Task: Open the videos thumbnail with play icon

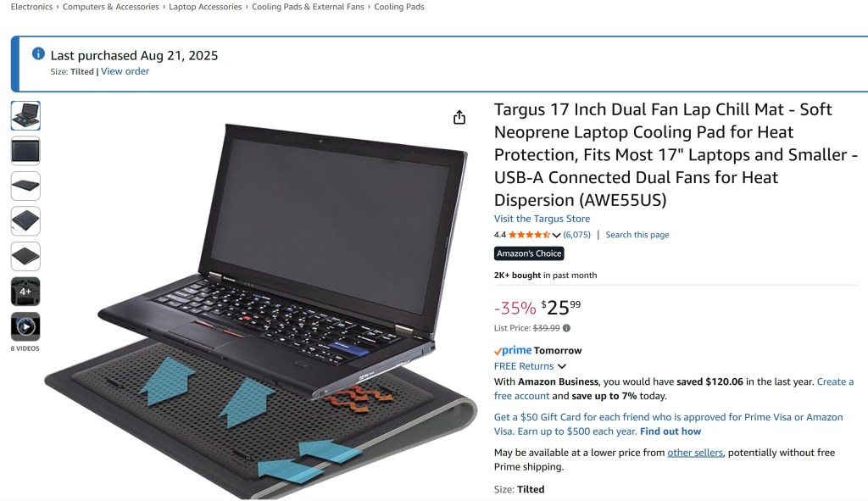Action: coord(25,326)
